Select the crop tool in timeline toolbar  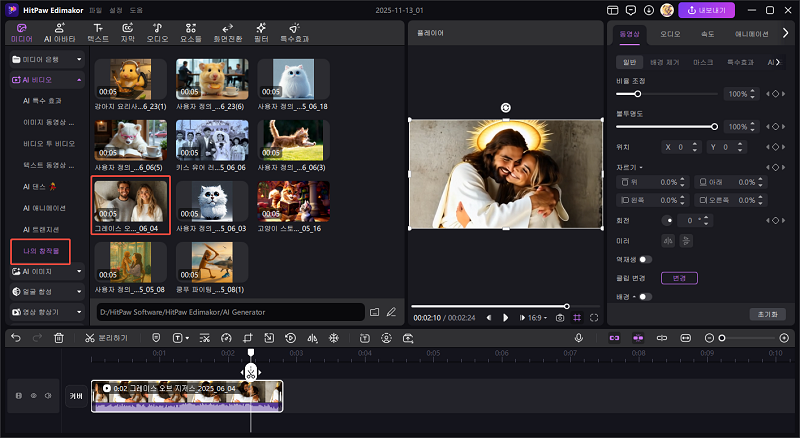pyautogui.click(x=248, y=338)
